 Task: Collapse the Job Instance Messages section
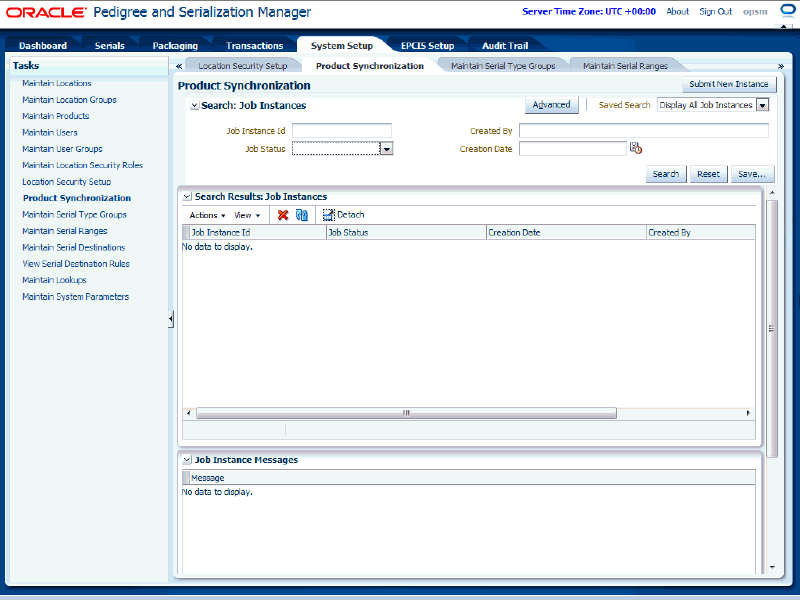click(187, 460)
